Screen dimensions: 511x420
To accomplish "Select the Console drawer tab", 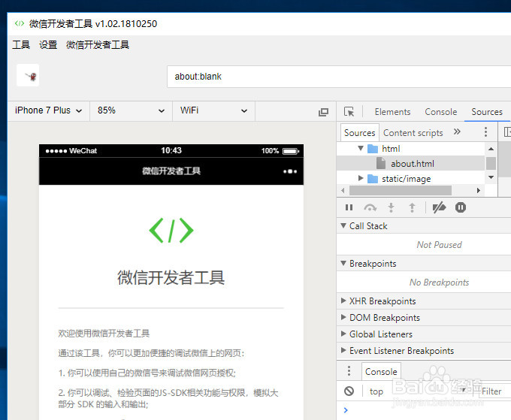I will pos(381,371).
